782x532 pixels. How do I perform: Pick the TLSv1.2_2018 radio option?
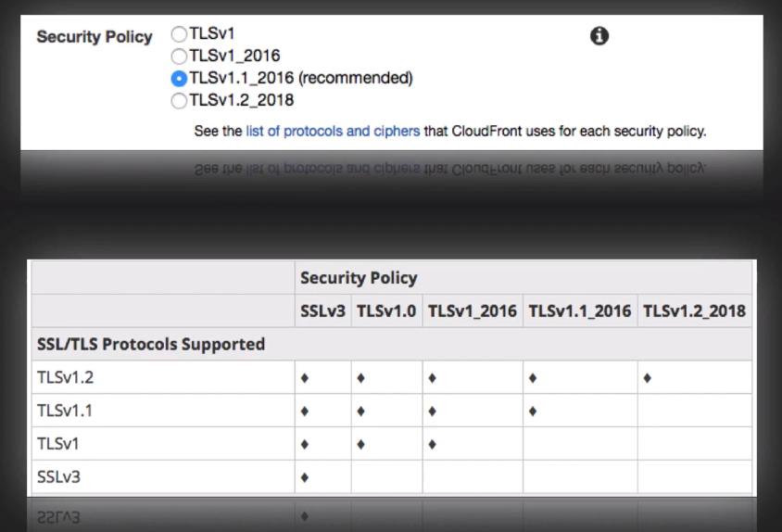tap(179, 100)
